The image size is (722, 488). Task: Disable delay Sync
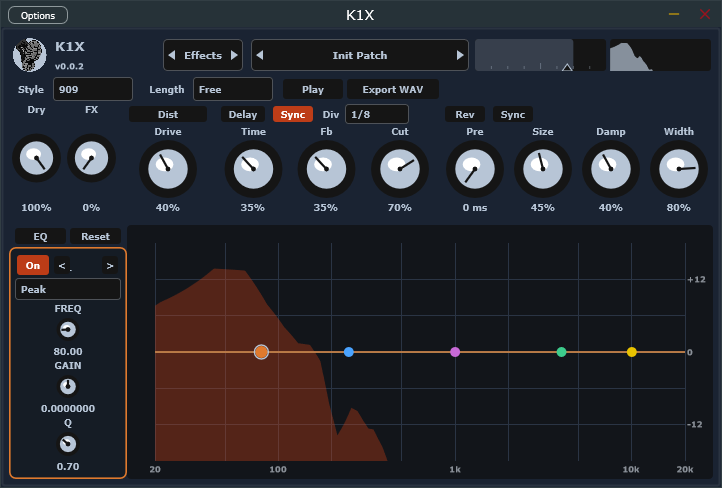click(293, 114)
